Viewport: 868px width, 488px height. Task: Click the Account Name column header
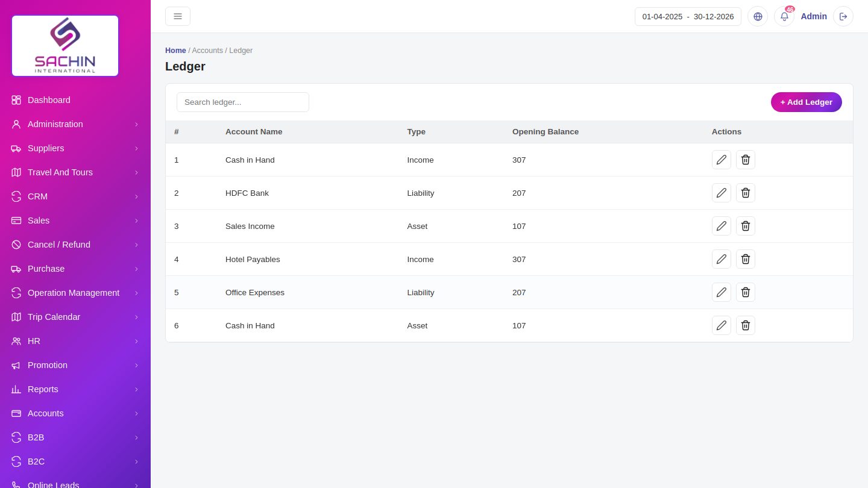coord(254,131)
